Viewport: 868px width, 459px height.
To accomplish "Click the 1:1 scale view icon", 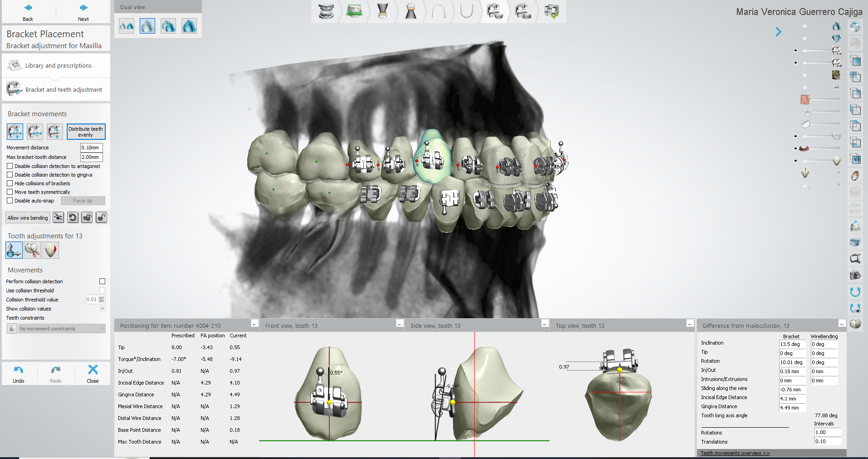I will pyautogui.click(x=856, y=159).
